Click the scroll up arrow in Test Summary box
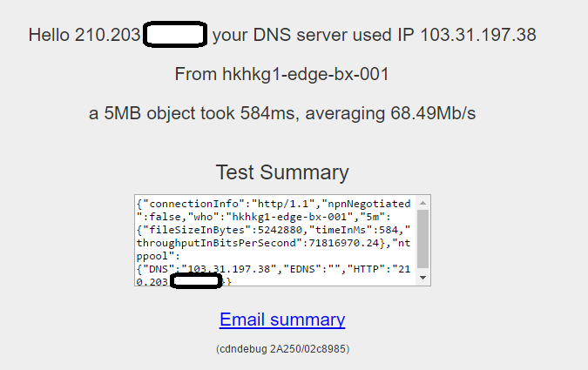 click(x=423, y=203)
